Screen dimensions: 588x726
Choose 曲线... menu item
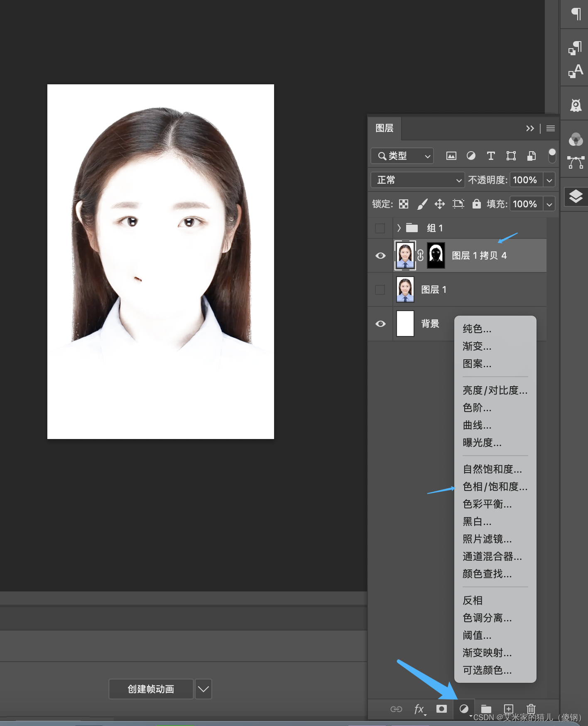pos(477,425)
